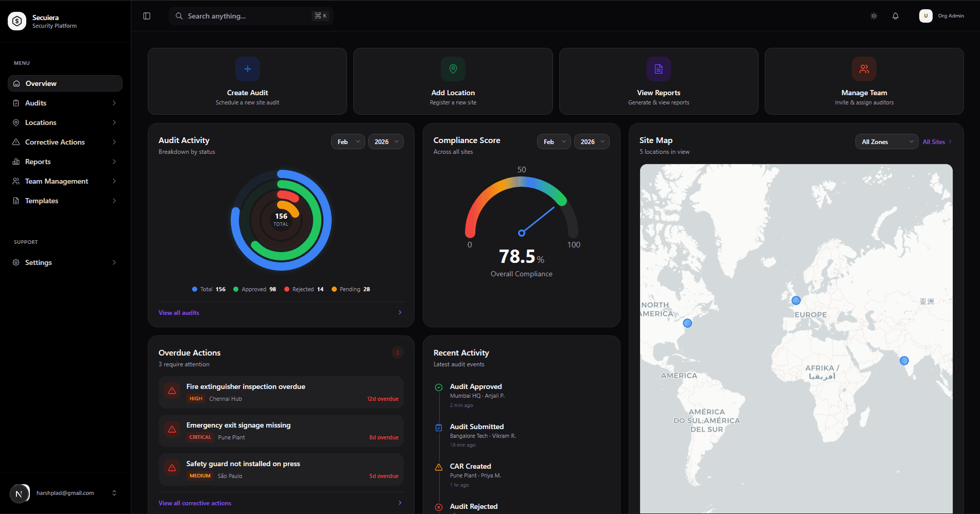Click the Team Management people icon
The image size is (980, 514).
(x=16, y=181)
